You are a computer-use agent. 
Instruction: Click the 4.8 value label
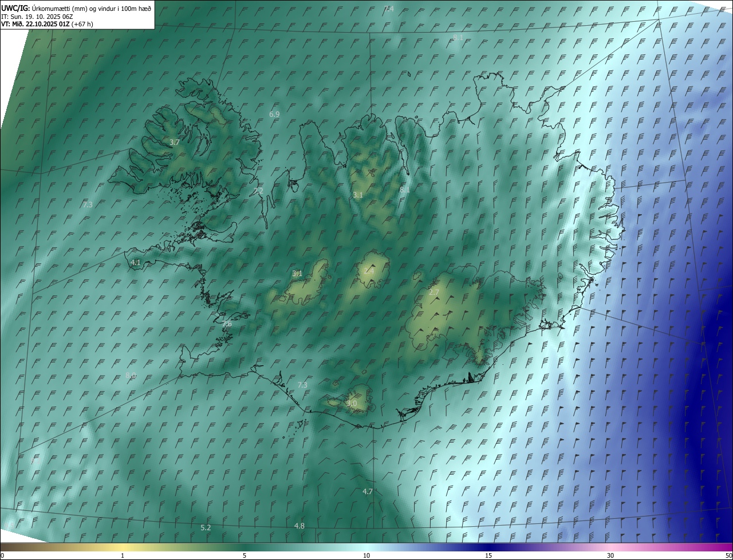299,526
